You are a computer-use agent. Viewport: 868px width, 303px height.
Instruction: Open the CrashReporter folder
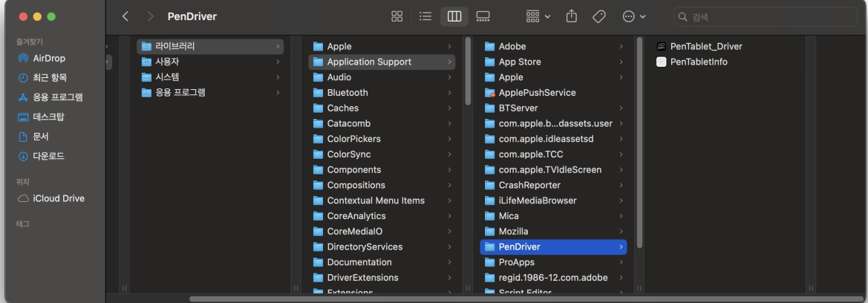pyautogui.click(x=529, y=185)
